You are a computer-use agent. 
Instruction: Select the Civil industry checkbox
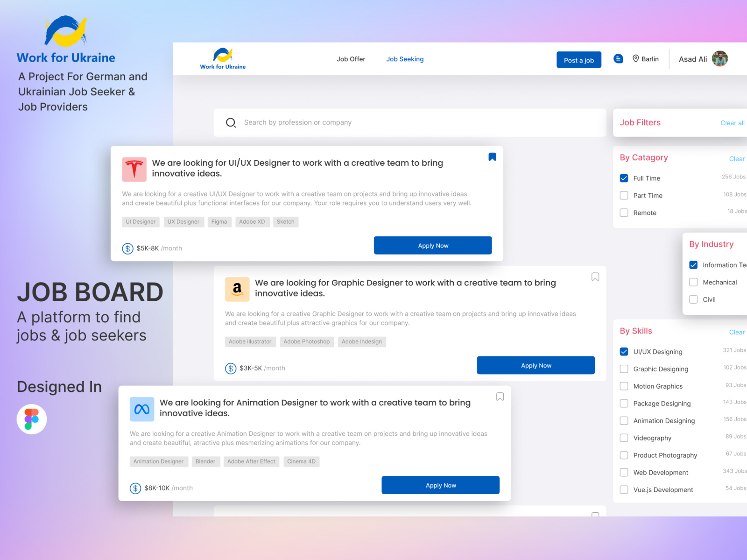pyautogui.click(x=693, y=299)
